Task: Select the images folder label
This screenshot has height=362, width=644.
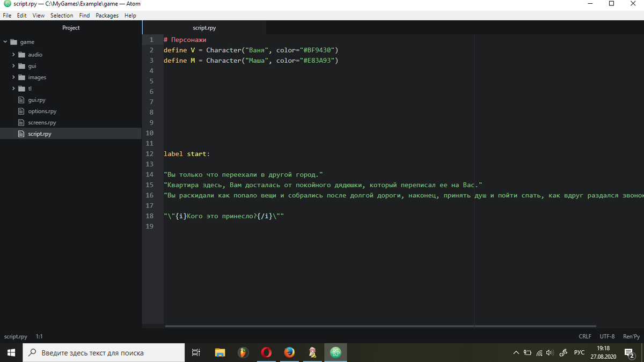Action: coord(37,77)
